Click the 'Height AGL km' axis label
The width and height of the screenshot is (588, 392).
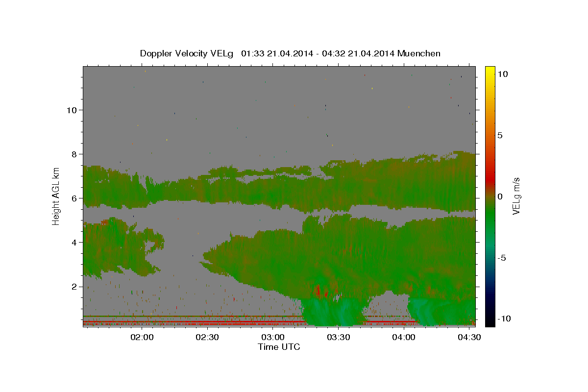pos(56,196)
